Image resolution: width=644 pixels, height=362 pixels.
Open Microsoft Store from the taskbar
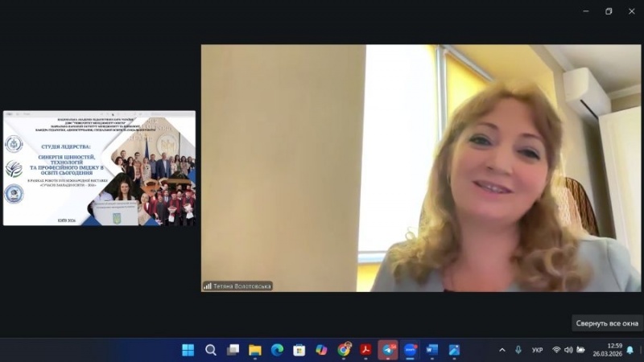[x=299, y=350]
